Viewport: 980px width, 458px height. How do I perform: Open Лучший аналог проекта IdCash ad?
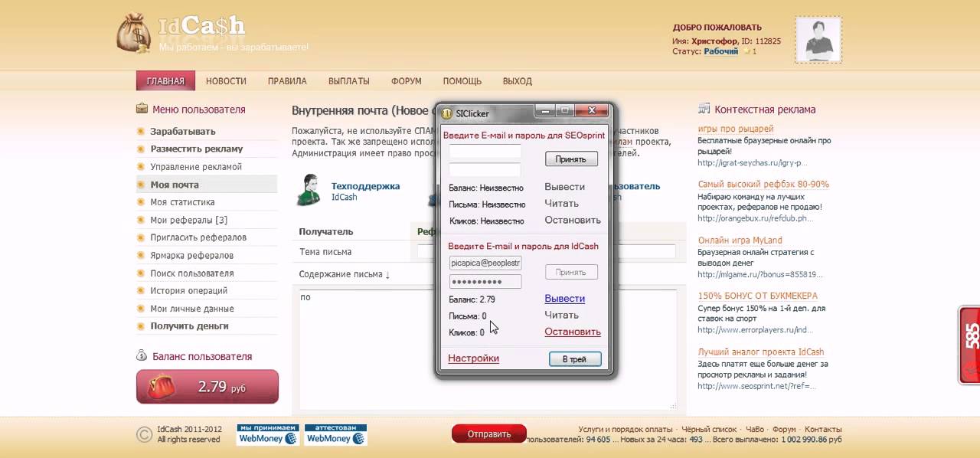pos(761,352)
